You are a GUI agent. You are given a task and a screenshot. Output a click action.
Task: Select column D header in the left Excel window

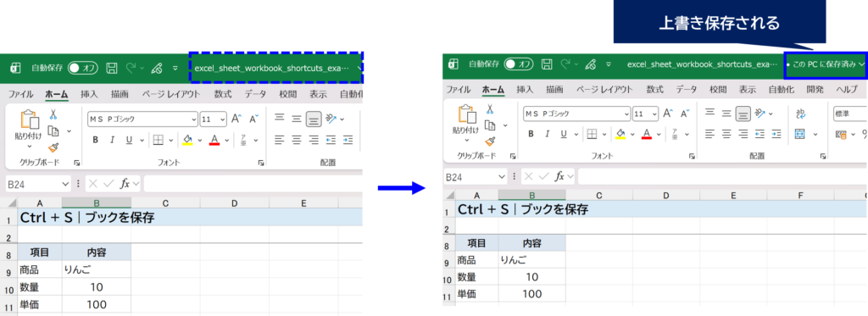tap(234, 203)
